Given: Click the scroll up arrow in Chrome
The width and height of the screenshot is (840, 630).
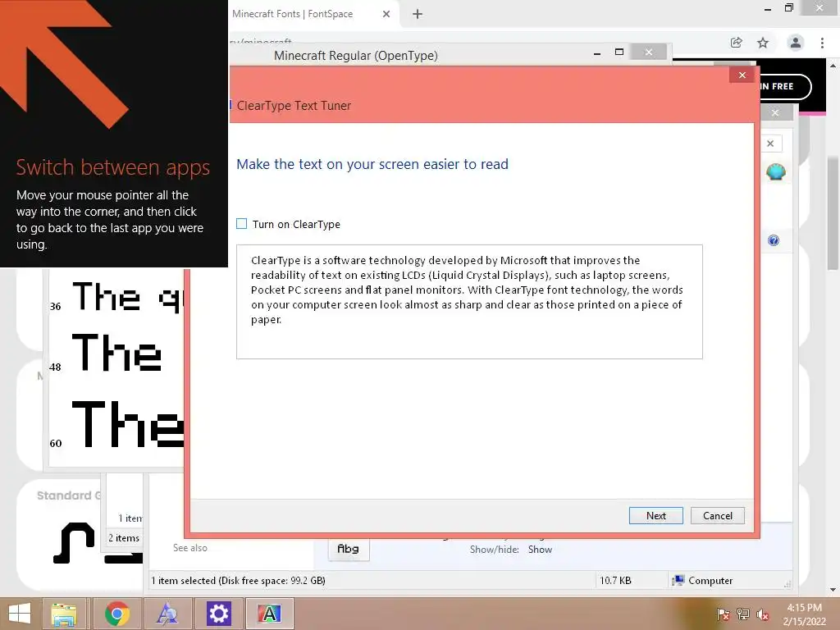Looking at the screenshot, I should (833, 66).
